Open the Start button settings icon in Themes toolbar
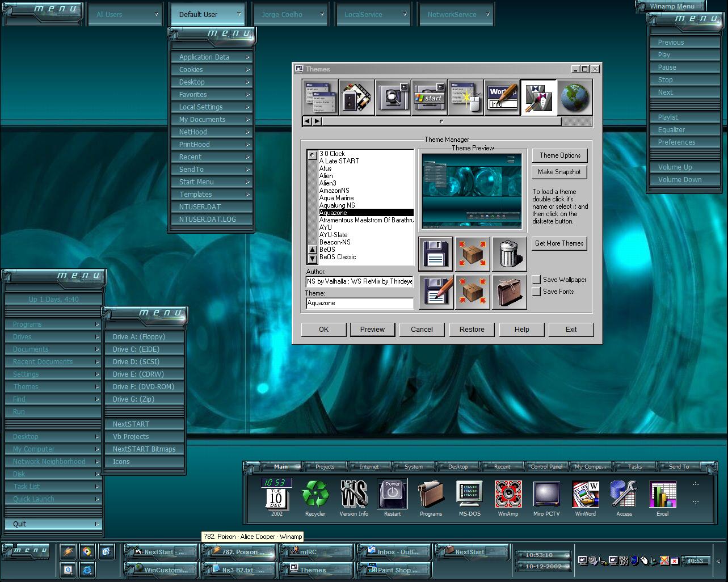The height and width of the screenshot is (582, 728). (x=429, y=98)
